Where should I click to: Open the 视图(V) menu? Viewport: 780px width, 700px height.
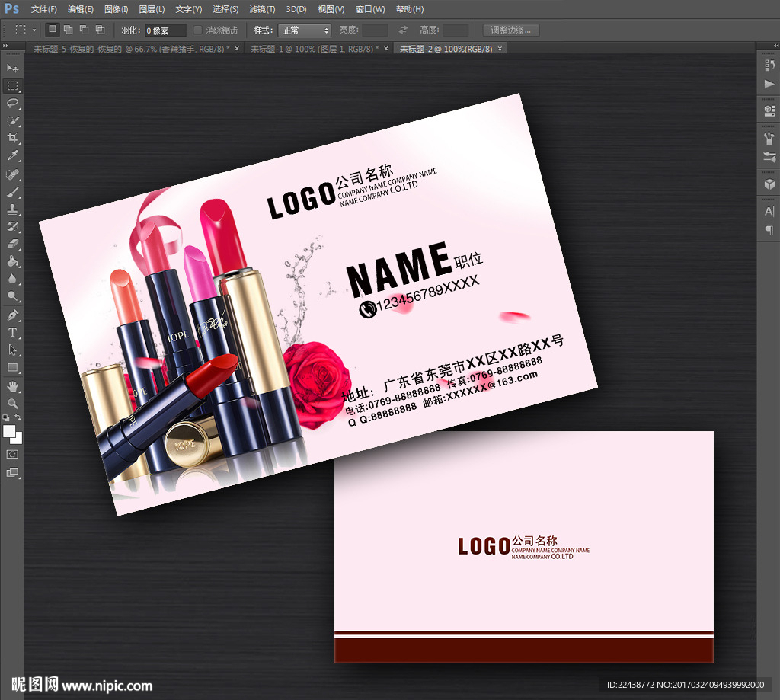point(331,9)
